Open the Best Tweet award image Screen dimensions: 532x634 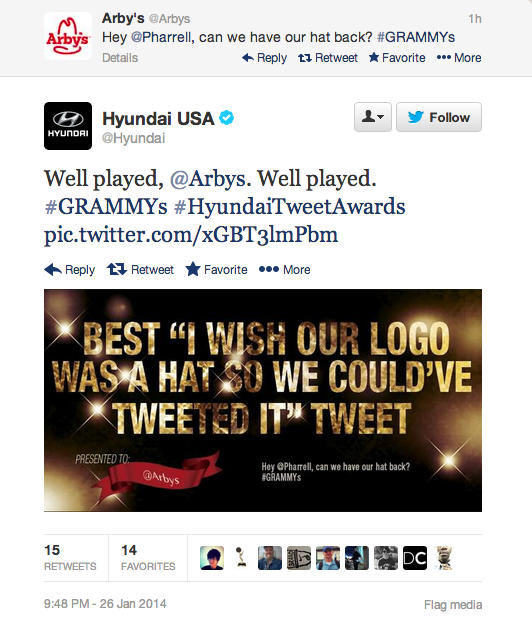(x=263, y=400)
